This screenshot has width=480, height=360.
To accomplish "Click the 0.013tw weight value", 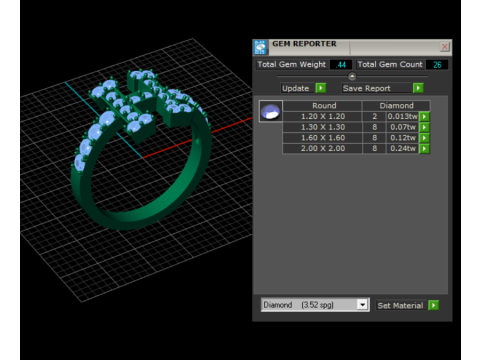I will 402,116.
